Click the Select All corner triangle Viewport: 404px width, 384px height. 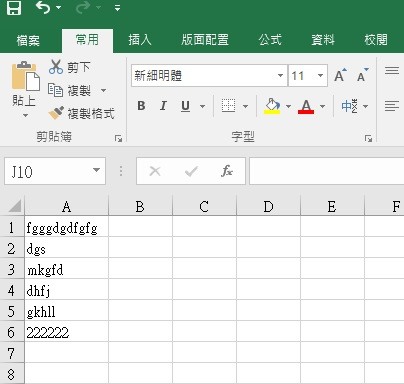click(15, 206)
